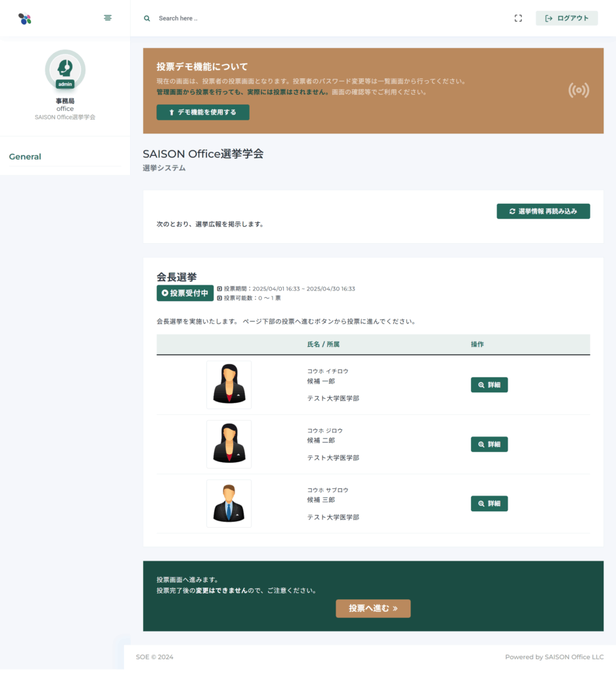
Task: Click the 選挙システム subtitle
Action: click(x=164, y=168)
